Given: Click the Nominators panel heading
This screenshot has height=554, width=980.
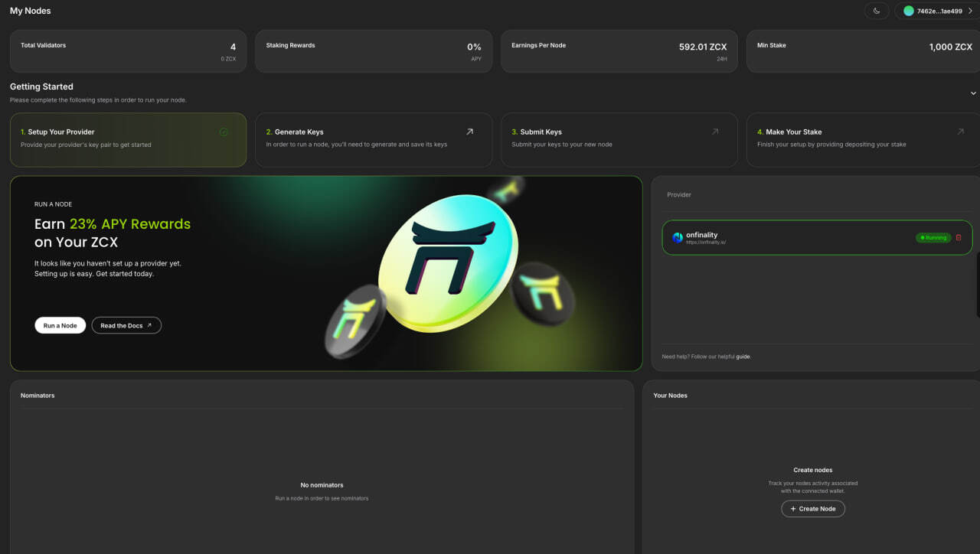Looking at the screenshot, I should 38,396.
